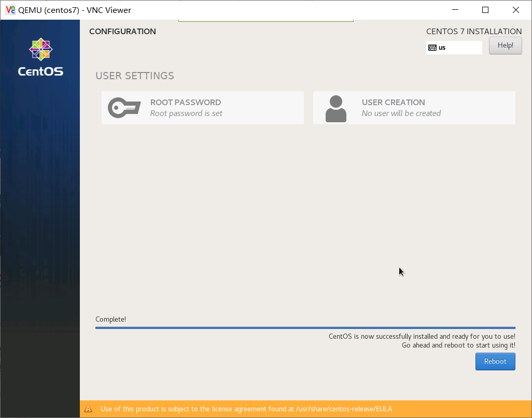This screenshot has width=532, height=418.
Task: Click the 'No user will be created' text
Action: tap(401, 113)
